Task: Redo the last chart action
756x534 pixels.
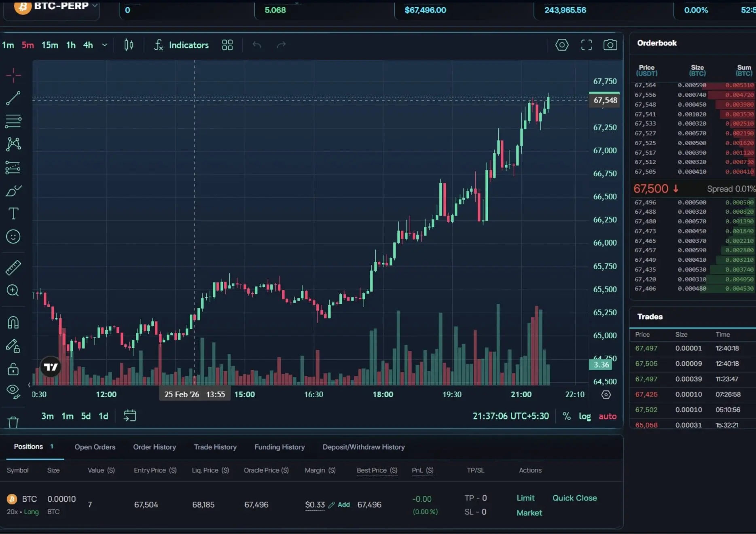Action: pos(281,45)
